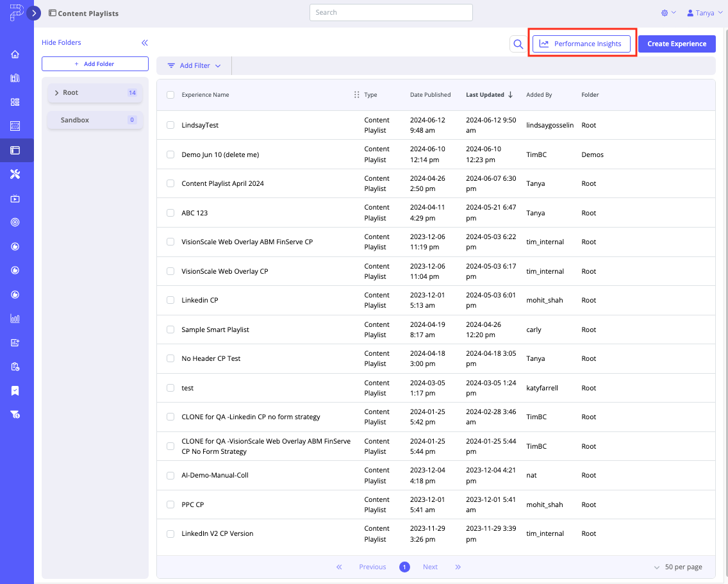Check the ABC 123 row checkbox
The image size is (728, 584).
pos(170,213)
